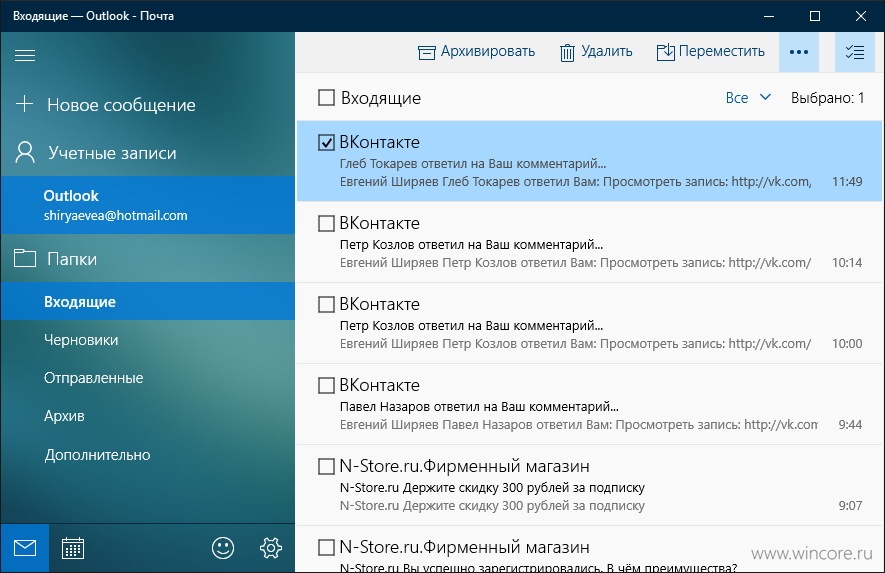Open the Черновики folder

click(148, 340)
